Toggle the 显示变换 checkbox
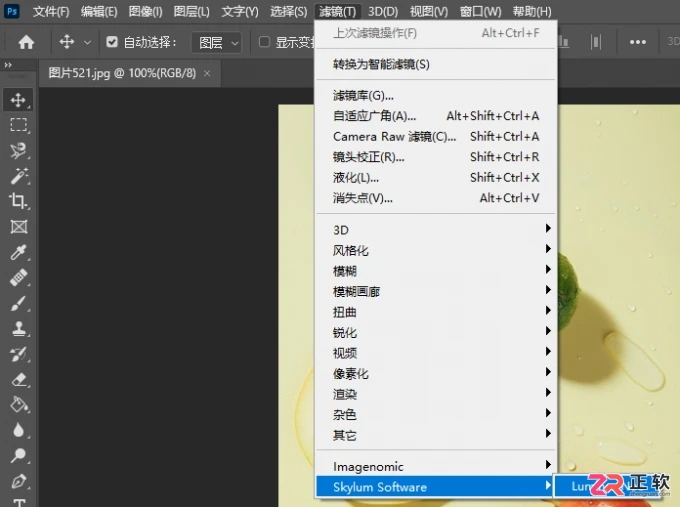The height and width of the screenshot is (507, 680). coord(264,42)
